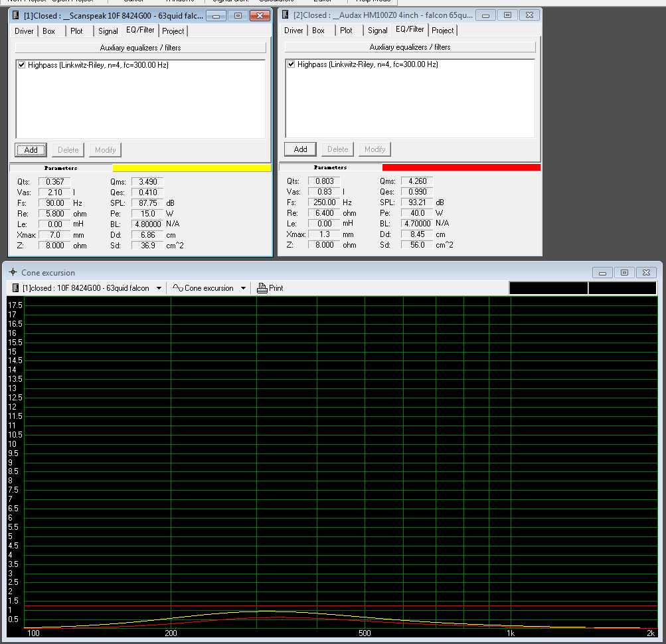Toggle Highpass filter checkbox in Audax window
The image size is (666, 644).
click(291, 64)
